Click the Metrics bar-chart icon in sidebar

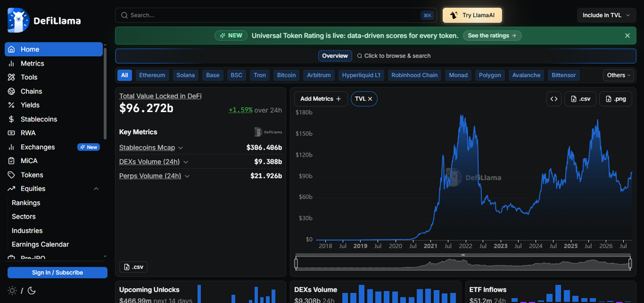12,64
